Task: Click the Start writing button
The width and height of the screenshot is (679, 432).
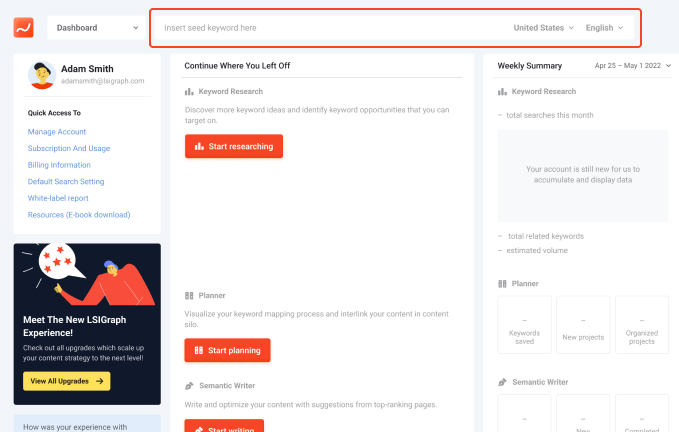Action: coord(224,426)
